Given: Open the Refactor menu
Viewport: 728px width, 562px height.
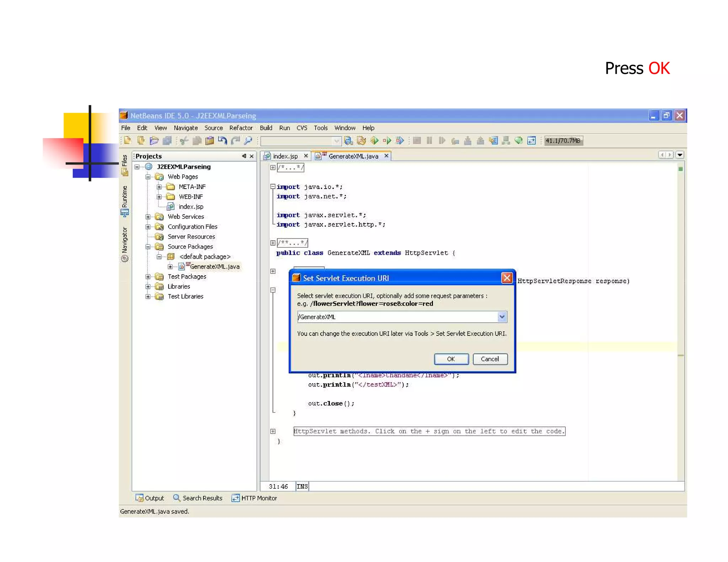Looking at the screenshot, I should pos(241,128).
